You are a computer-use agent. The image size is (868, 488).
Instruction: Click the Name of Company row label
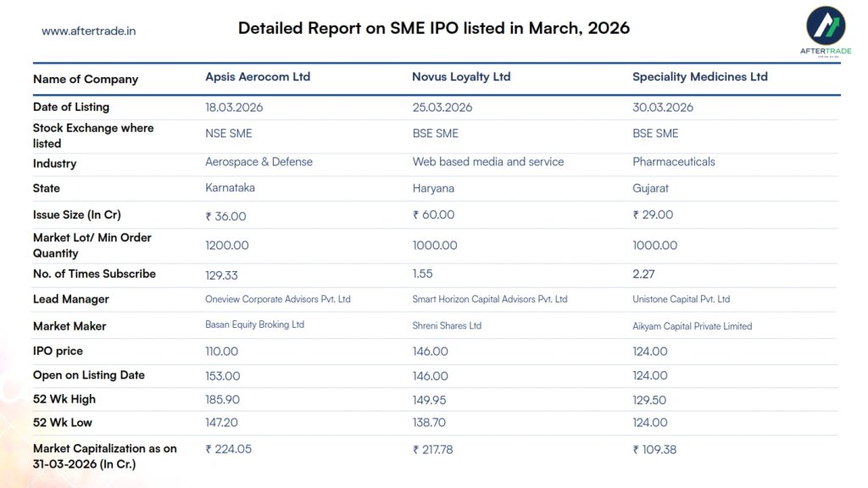click(x=85, y=80)
